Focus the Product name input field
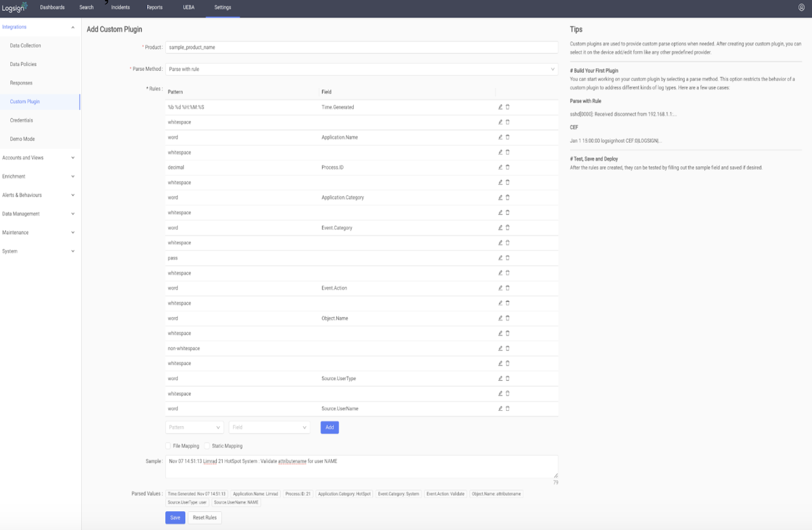 [x=362, y=47]
